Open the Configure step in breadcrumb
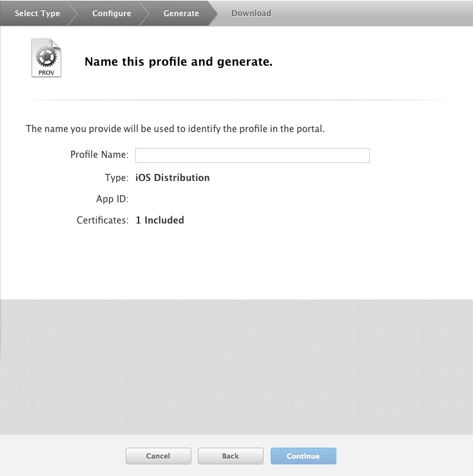 point(111,13)
